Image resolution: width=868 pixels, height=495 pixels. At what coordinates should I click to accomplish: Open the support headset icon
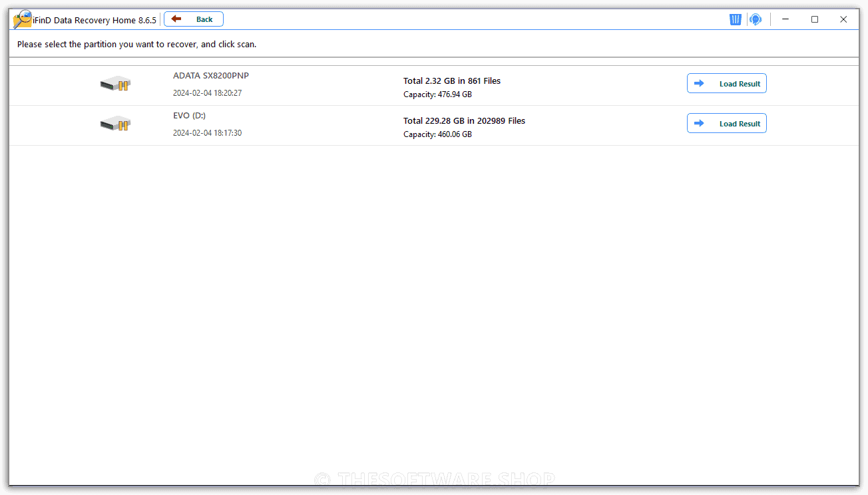[x=755, y=19]
